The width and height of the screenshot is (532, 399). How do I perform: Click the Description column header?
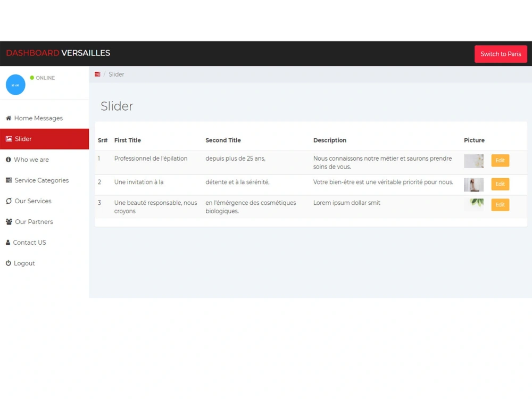(330, 140)
